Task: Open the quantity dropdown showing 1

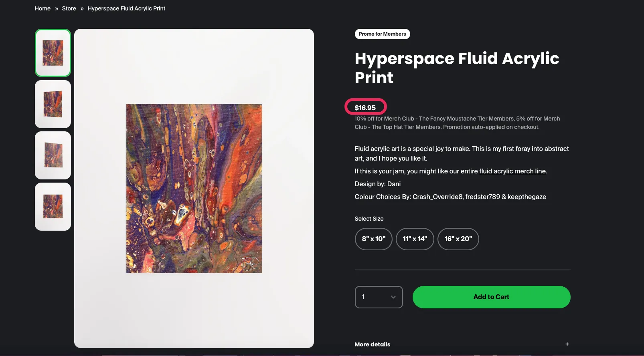Action: tap(379, 297)
